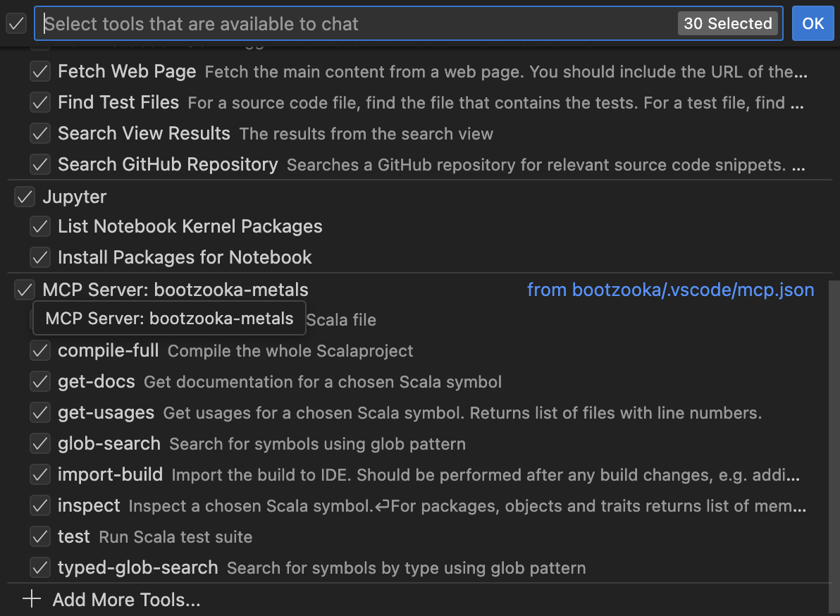Click 'Get documentation for a chosen Scala symbol' text
The image size is (840, 616).
[x=323, y=383]
